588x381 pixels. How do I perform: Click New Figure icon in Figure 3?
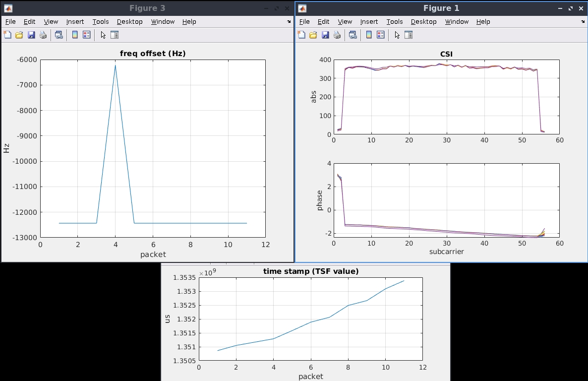(x=7, y=35)
